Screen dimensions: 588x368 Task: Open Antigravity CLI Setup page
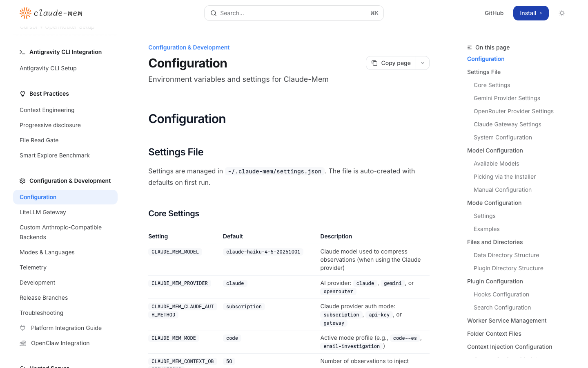(48, 68)
